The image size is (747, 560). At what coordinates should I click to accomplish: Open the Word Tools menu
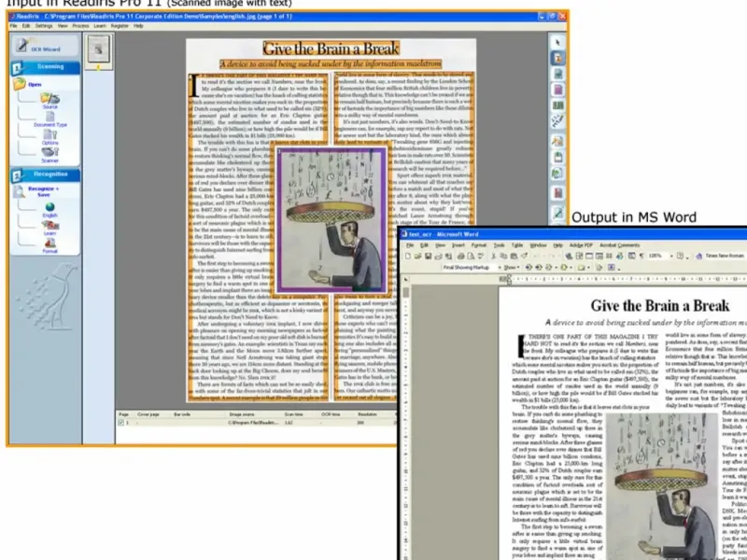pos(499,245)
